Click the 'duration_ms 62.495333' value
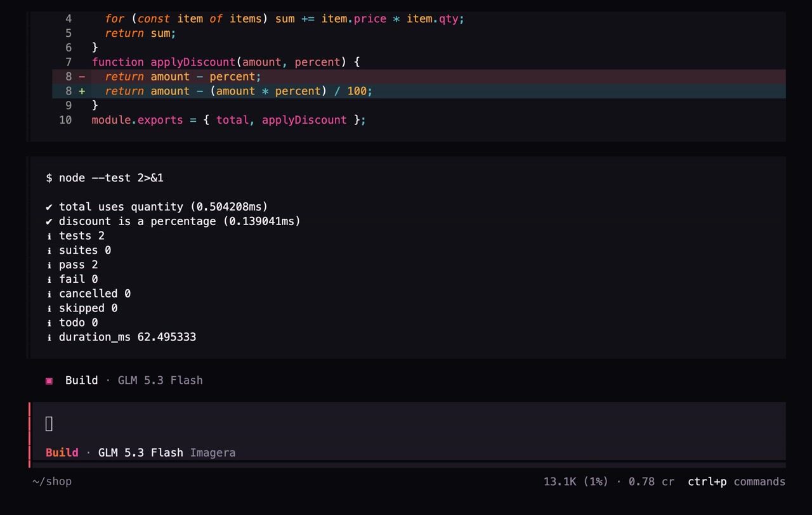 [x=128, y=337]
